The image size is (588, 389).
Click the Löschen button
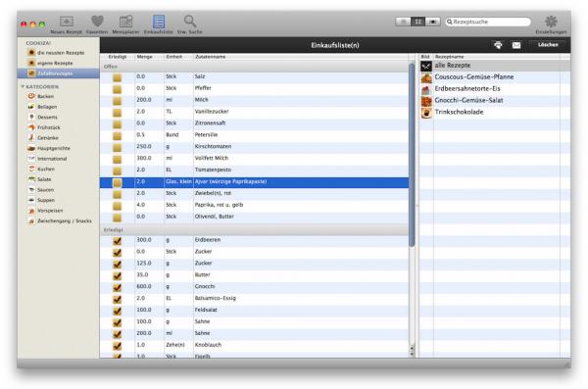[548, 45]
